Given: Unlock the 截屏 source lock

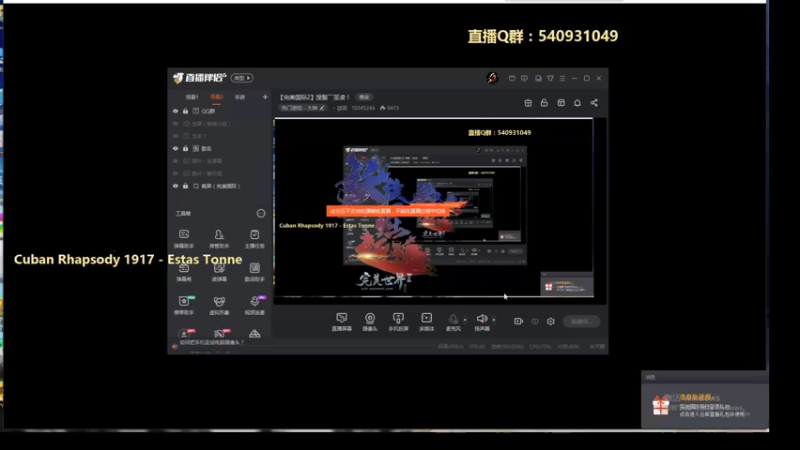Looking at the screenshot, I should point(185,186).
